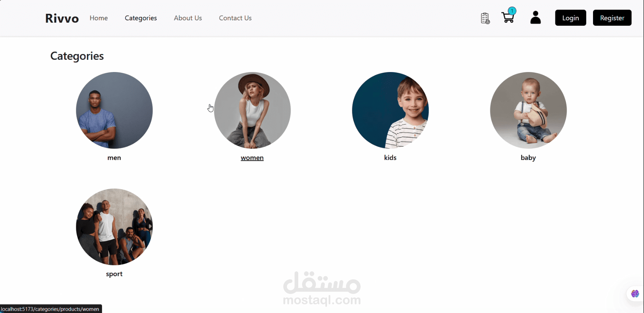644x313 pixels.
Task: Open the shopping cart icon
Action: click(x=508, y=18)
